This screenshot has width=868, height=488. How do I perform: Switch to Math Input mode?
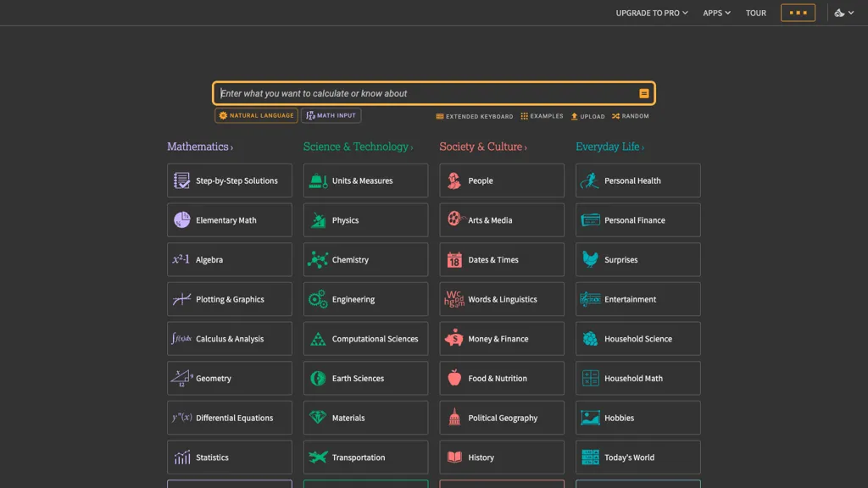point(331,115)
